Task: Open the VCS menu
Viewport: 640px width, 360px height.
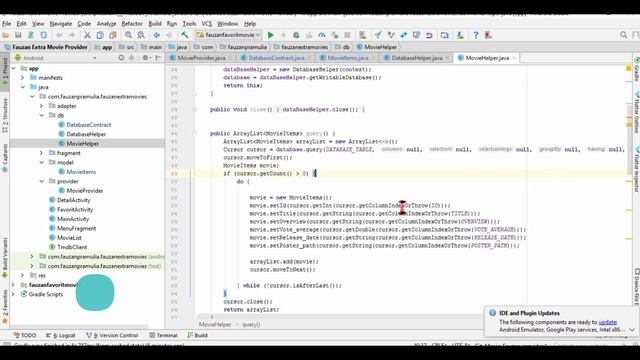Action: (207, 24)
